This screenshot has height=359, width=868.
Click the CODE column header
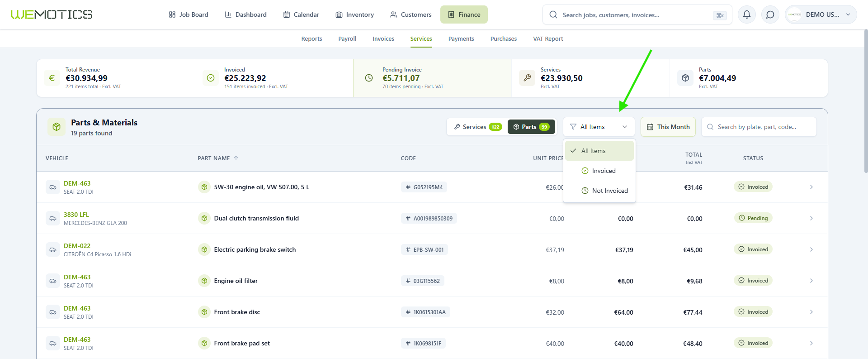pos(408,158)
